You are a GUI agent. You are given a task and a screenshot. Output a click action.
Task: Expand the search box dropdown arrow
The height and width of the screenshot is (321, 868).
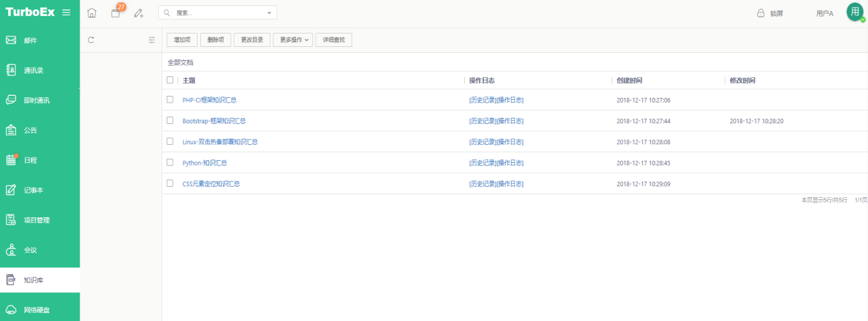coord(269,13)
